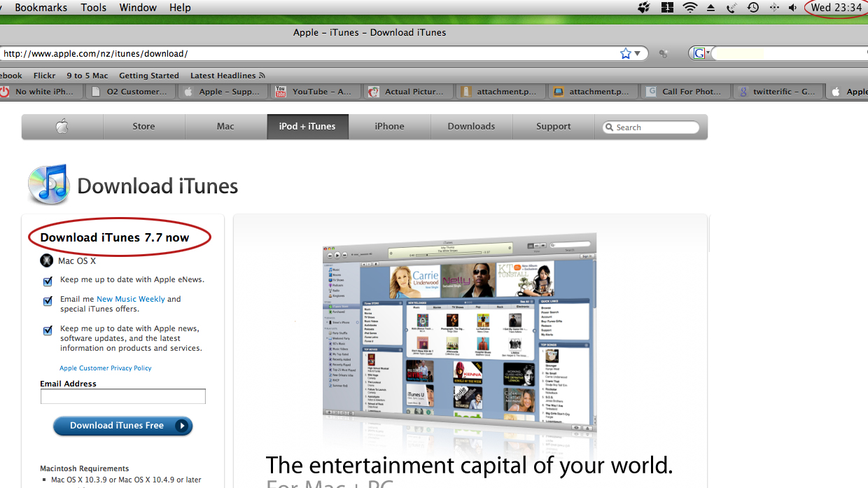Open the Apple Customer Privacy Policy link

pos(106,368)
